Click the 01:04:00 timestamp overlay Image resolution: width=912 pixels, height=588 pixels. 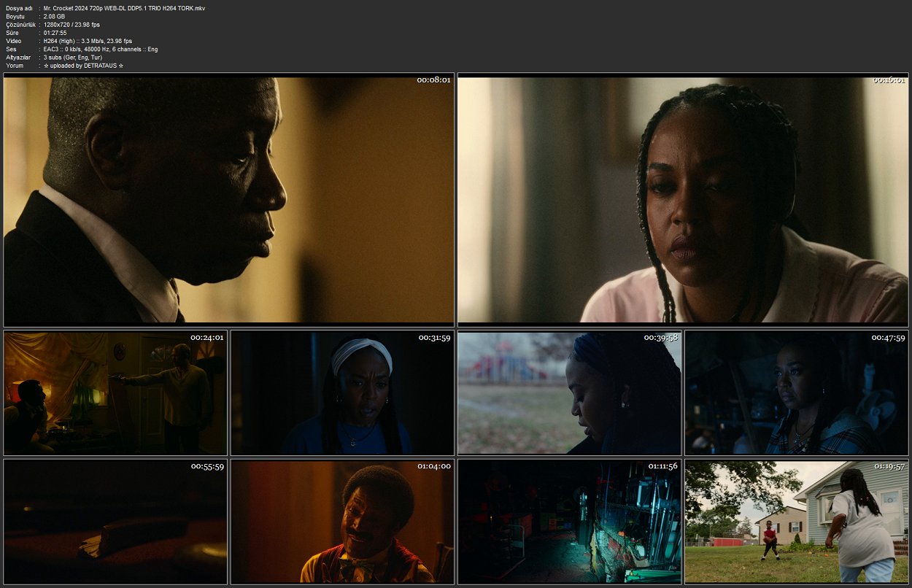(434, 466)
